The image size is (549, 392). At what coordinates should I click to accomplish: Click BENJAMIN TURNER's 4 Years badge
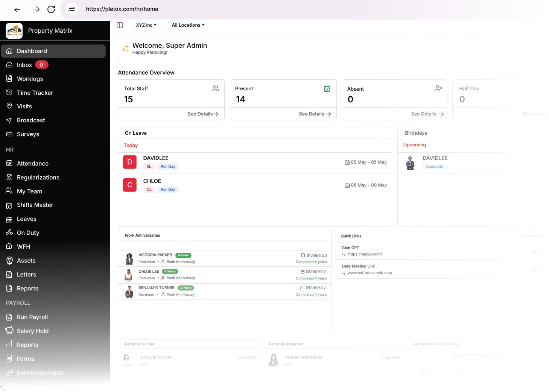(186, 288)
